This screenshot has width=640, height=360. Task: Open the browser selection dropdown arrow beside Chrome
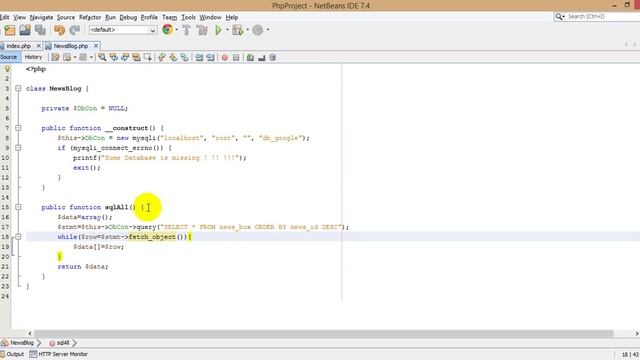pos(176,30)
